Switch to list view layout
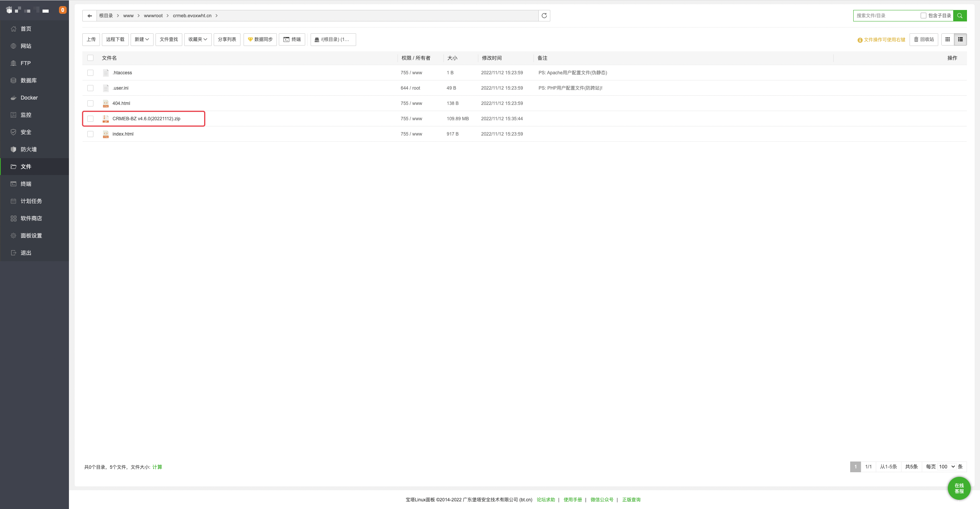The height and width of the screenshot is (509, 980). pyautogui.click(x=960, y=39)
